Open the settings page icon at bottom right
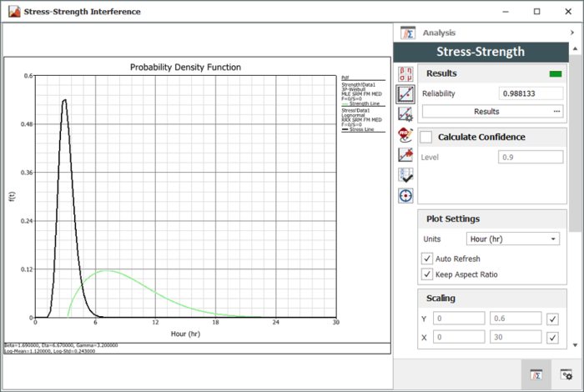584x392 pixels. (566, 375)
